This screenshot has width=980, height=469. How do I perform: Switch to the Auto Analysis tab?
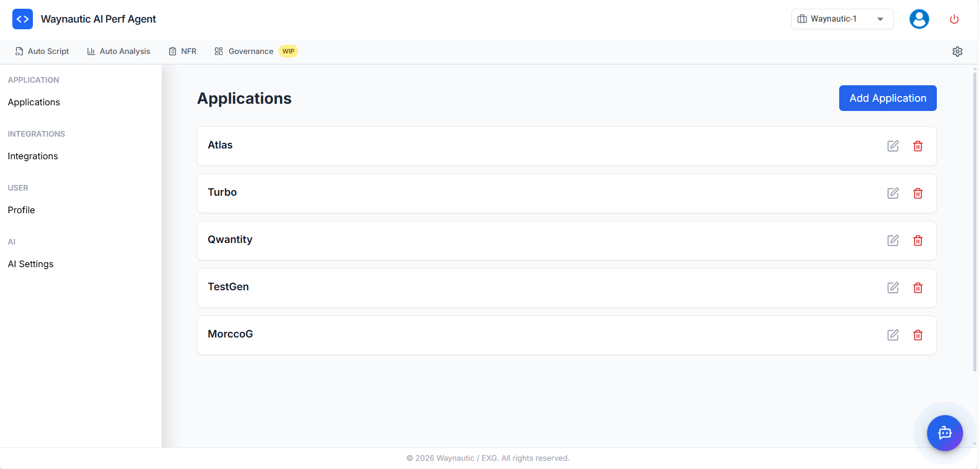coord(119,51)
